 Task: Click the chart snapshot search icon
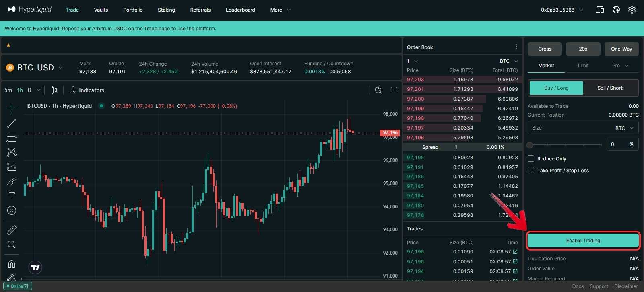[x=378, y=90]
